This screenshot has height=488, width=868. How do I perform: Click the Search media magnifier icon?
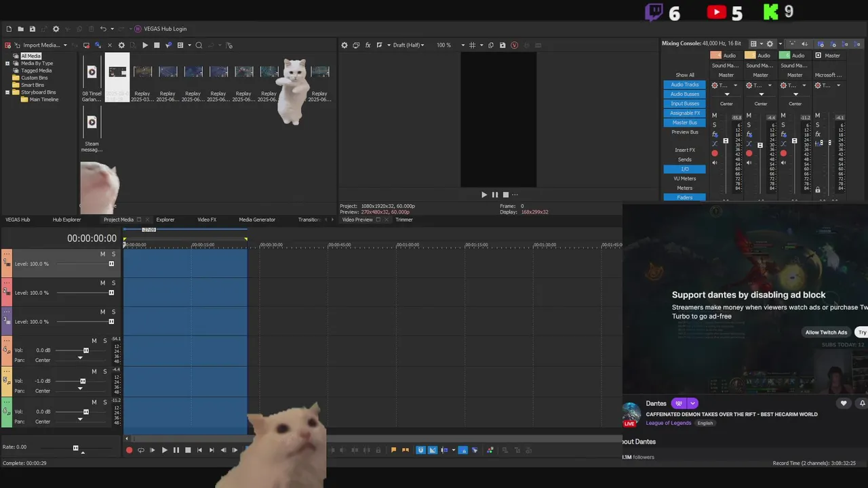[199, 45]
